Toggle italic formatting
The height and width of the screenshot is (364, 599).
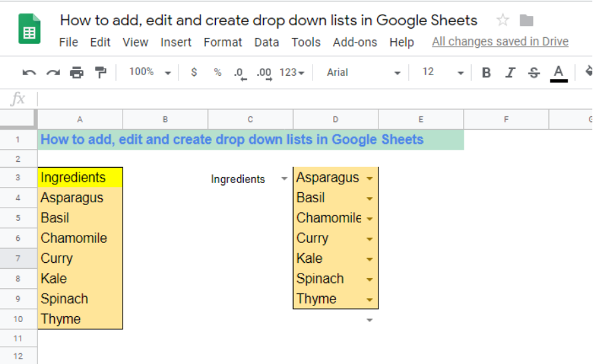510,73
